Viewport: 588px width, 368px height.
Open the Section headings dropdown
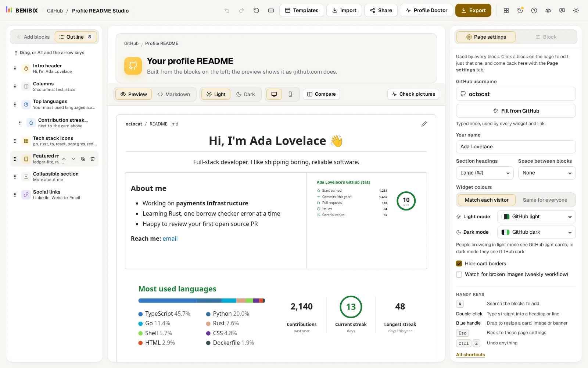(485, 173)
